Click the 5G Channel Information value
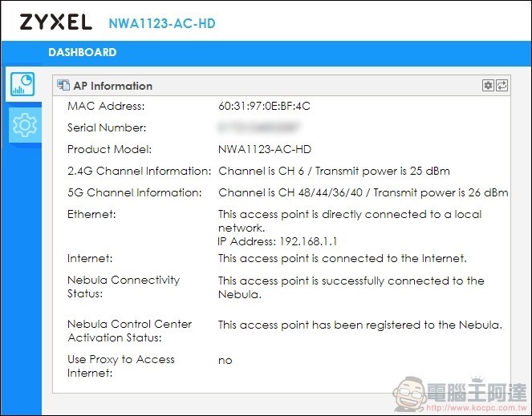532x416 pixels. [x=363, y=192]
